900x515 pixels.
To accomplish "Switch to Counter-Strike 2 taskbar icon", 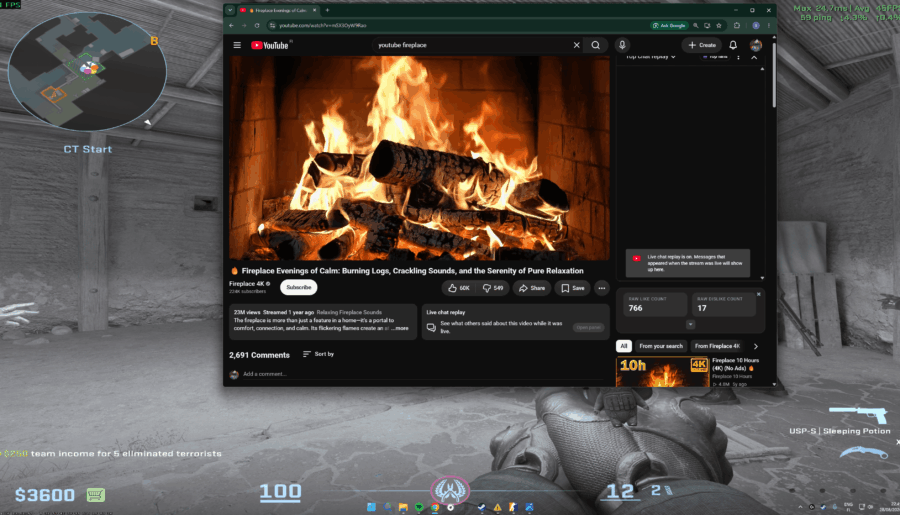I will [513, 507].
